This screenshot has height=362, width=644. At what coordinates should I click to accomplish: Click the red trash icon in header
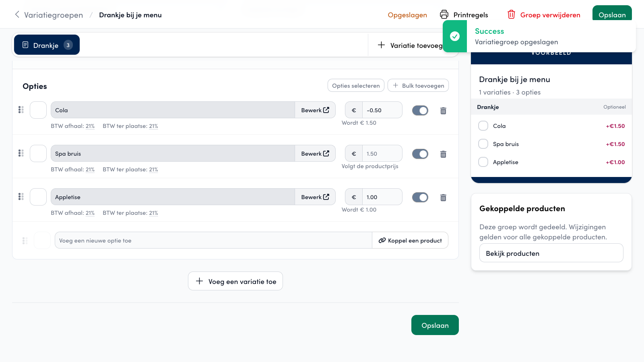tap(511, 14)
